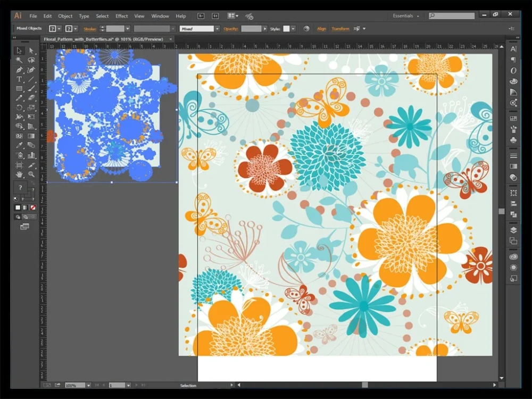This screenshot has height=399, width=532.
Task: Select the Eyedropper tool
Action: (19, 146)
